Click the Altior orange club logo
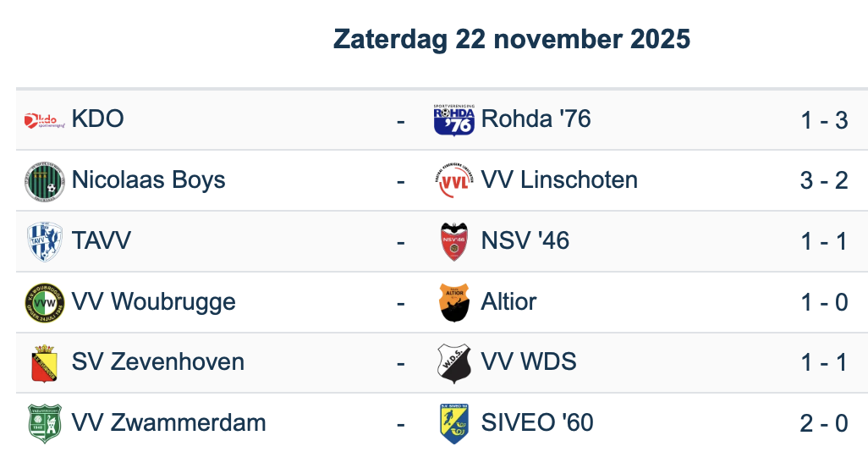868x474 pixels. coord(453,303)
